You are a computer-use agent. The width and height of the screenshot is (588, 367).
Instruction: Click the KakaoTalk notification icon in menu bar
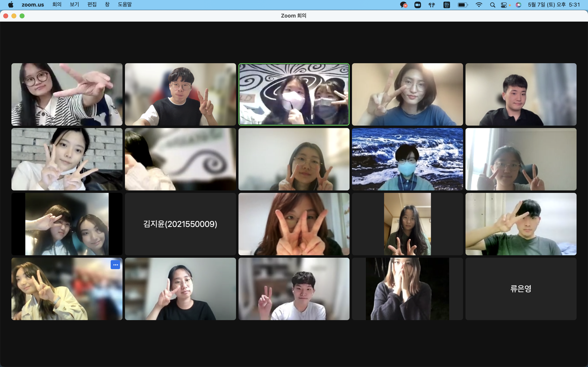point(403,5)
